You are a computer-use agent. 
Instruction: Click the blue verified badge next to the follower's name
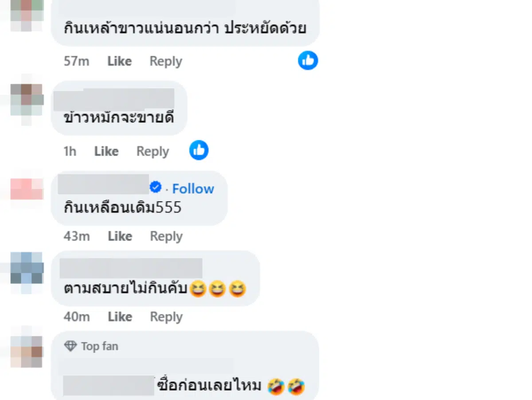point(155,187)
